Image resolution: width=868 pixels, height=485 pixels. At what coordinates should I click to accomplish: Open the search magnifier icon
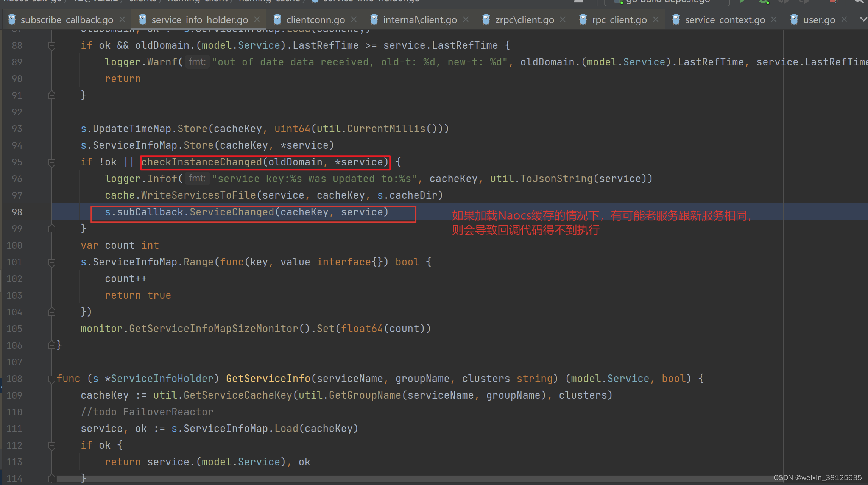[859, 2]
